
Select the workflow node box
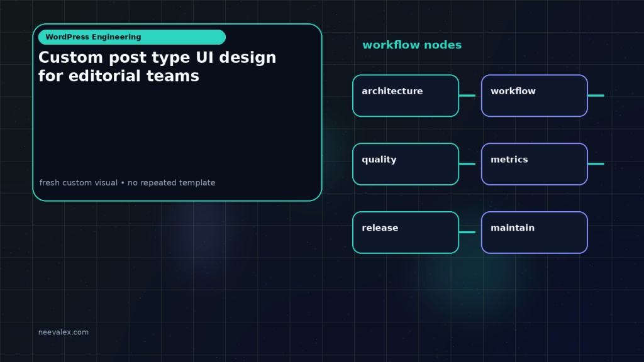(x=535, y=96)
